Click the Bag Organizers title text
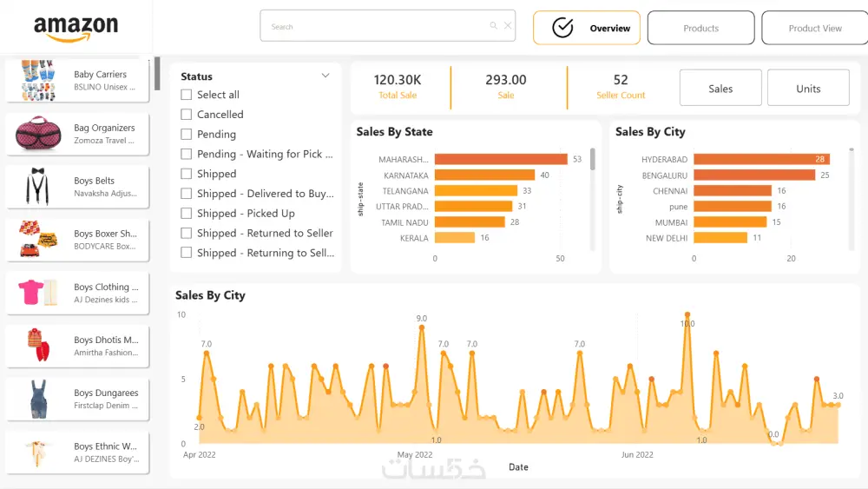The width and height of the screenshot is (868, 489). (105, 128)
